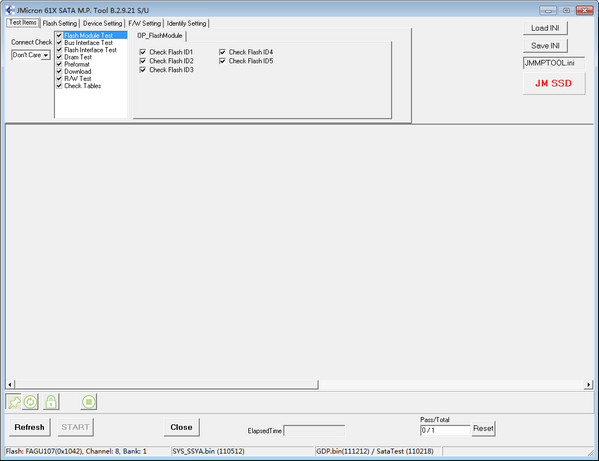Disable the Dram Test item checkbox

pos(59,57)
